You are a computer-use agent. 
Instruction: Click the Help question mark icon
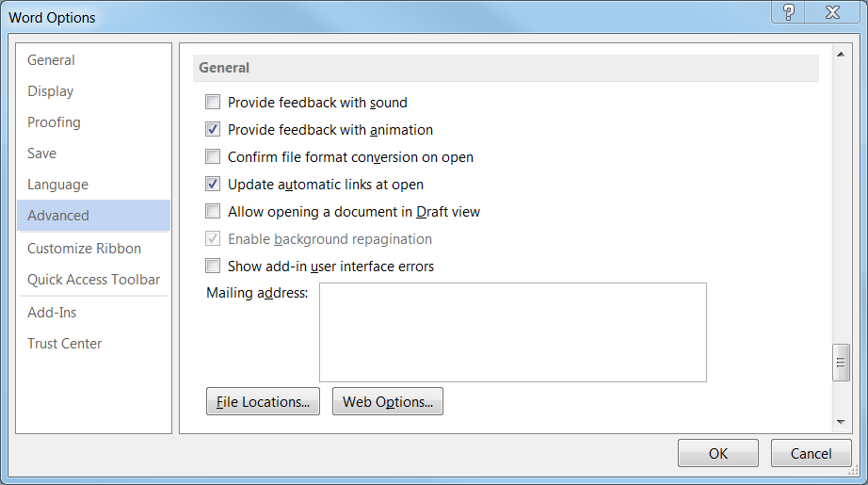pos(789,11)
